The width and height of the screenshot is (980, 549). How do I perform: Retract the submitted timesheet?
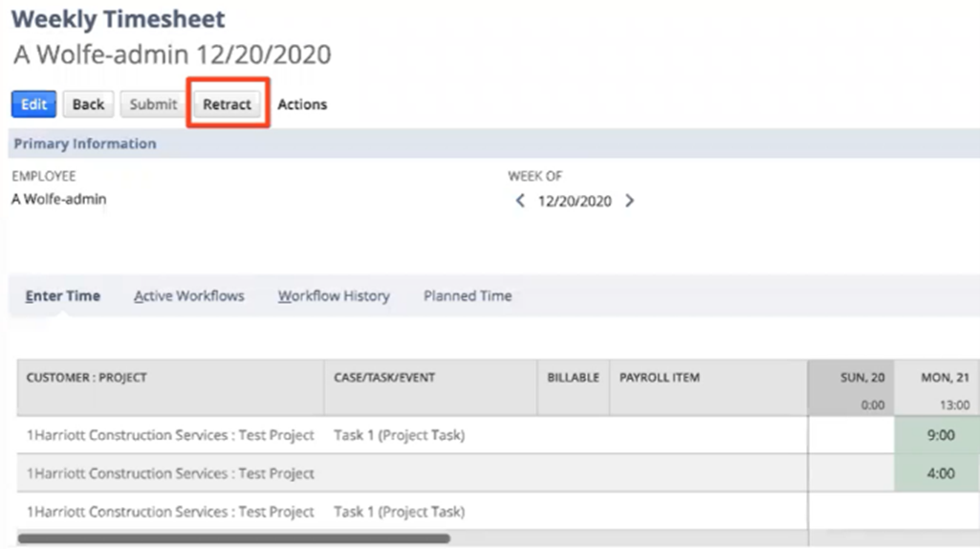point(227,104)
